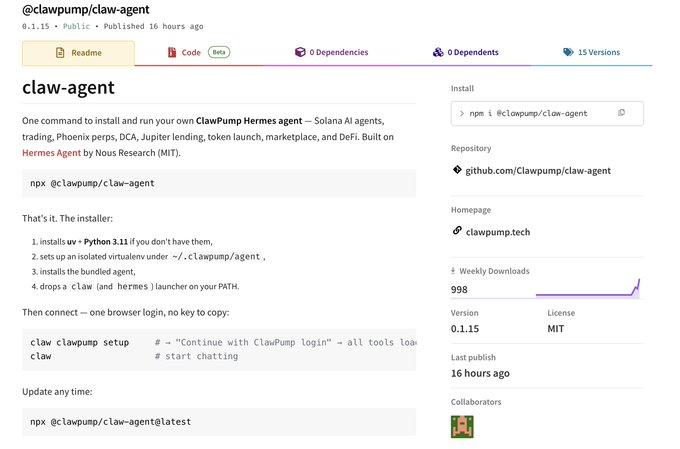The width and height of the screenshot is (680, 449).
Task: Click the weekly downloads sparkline chart
Action: pyautogui.click(x=588, y=288)
